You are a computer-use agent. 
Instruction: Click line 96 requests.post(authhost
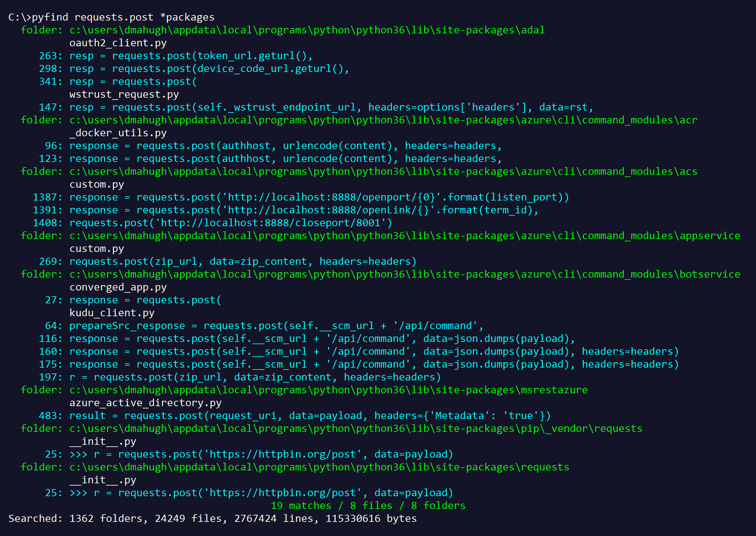273,146
